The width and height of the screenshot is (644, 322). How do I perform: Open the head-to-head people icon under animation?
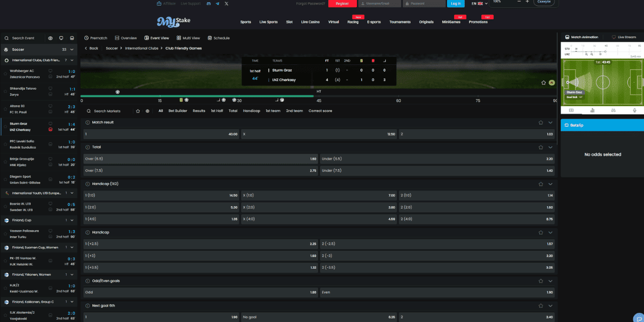tap(613, 110)
